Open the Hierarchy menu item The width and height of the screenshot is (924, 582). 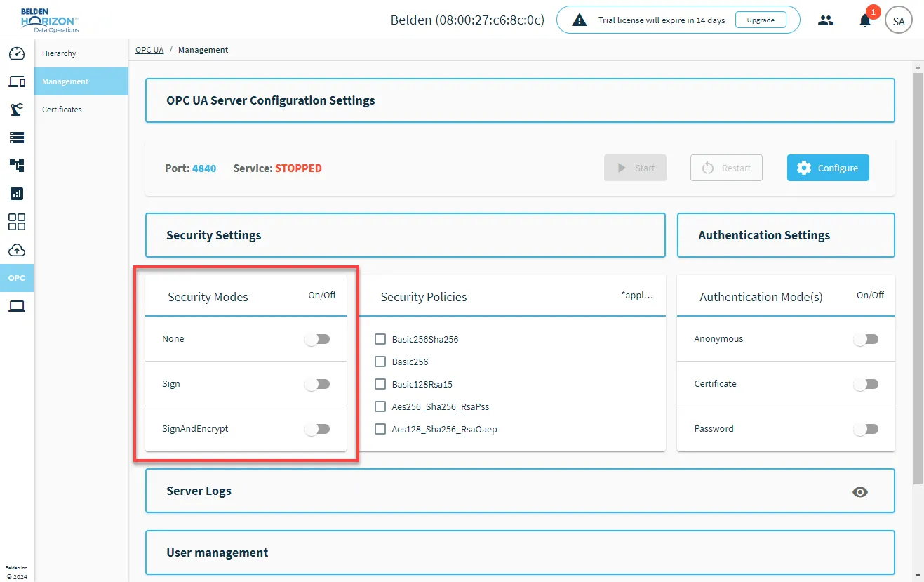81,53
